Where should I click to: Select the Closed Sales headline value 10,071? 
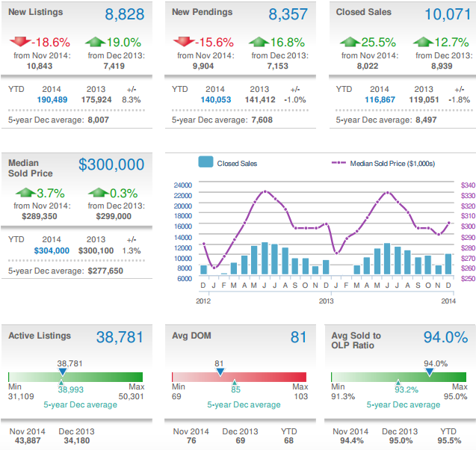[448, 14]
